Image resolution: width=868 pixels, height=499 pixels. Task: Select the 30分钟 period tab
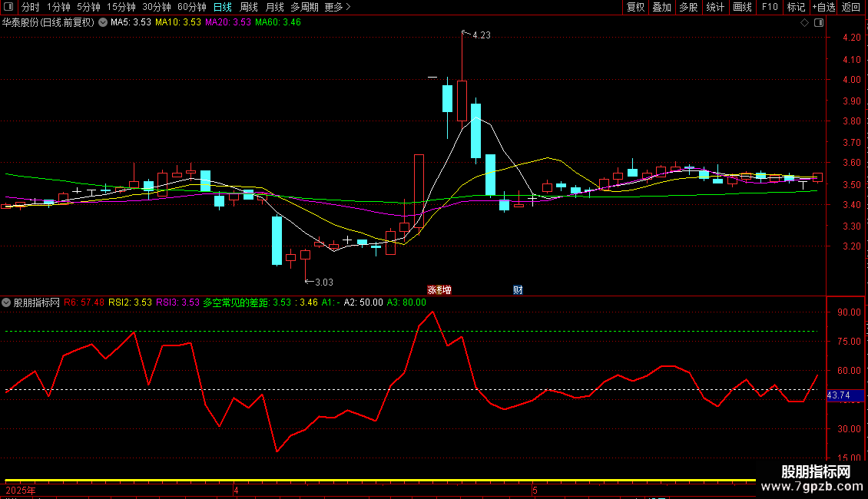pyautogui.click(x=157, y=7)
